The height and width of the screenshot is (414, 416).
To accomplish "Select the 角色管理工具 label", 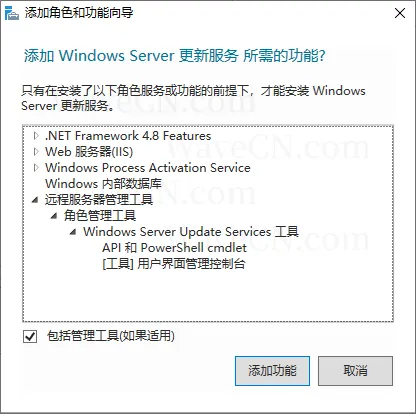I will coord(100,216).
